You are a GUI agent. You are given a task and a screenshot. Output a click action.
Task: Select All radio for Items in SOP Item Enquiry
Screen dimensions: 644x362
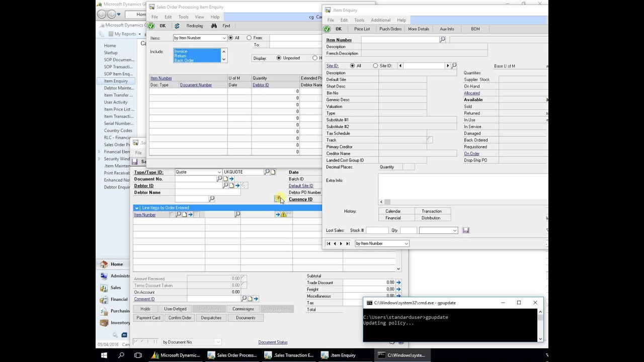[x=230, y=38]
